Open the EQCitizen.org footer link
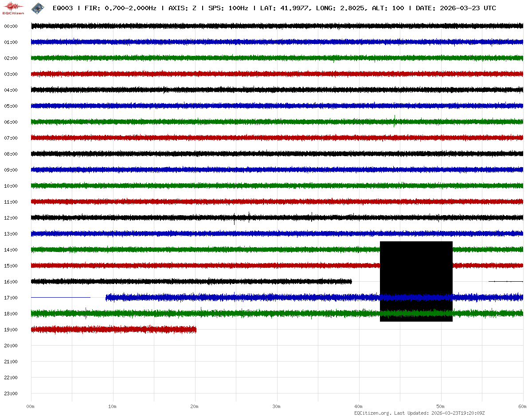This screenshot has width=532, height=417. coord(372,413)
